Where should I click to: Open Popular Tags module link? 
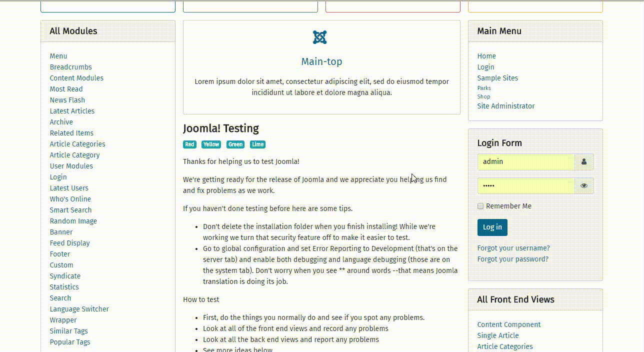[x=70, y=342]
